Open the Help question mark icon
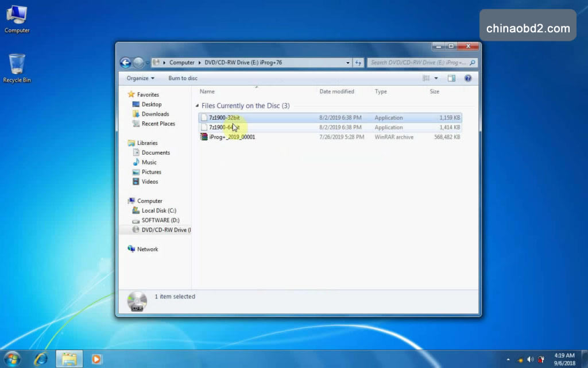 click(468, 78)
